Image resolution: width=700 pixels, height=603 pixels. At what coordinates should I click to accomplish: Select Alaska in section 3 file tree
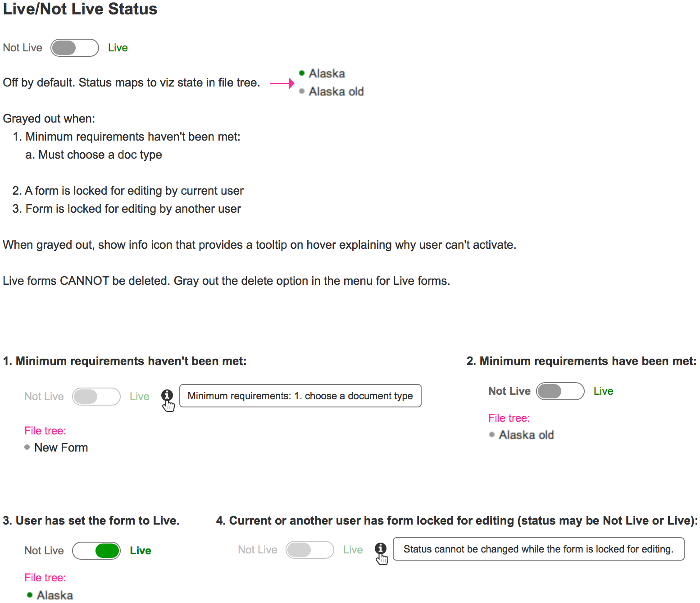[55, 595]
